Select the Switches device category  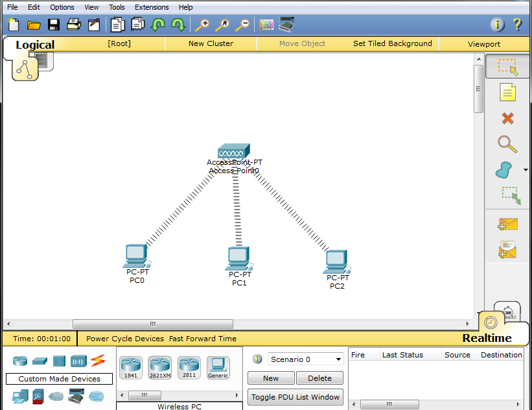tap(40, 361)
